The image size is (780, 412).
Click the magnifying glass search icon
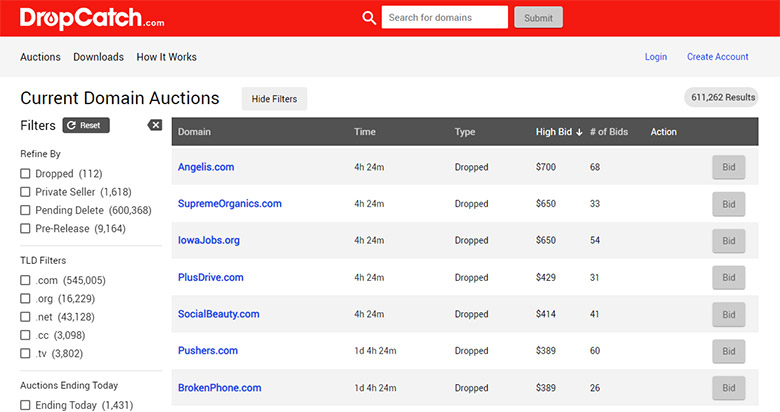(x=369, y=18)
